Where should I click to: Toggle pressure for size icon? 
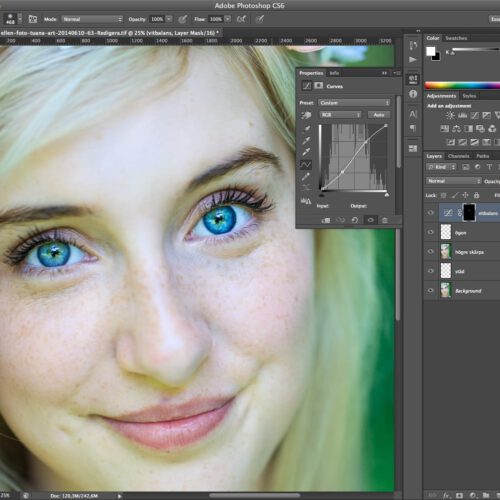(x=260, y=19)
